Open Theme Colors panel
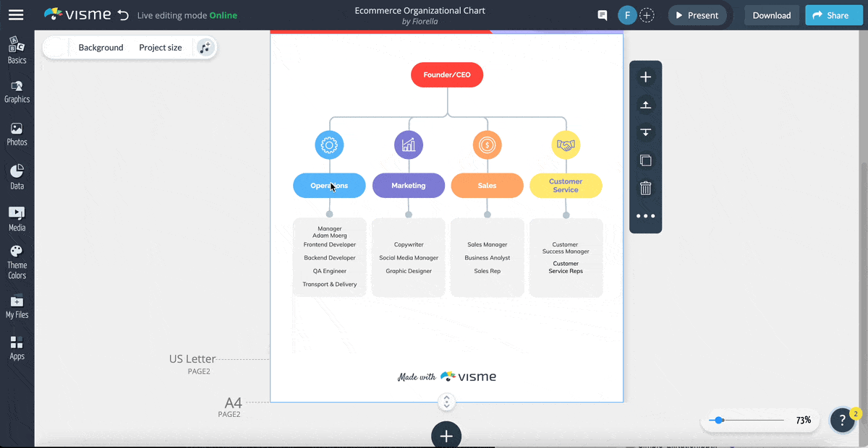The width and height of the screenshot is (868, 448). click(17, 264)
